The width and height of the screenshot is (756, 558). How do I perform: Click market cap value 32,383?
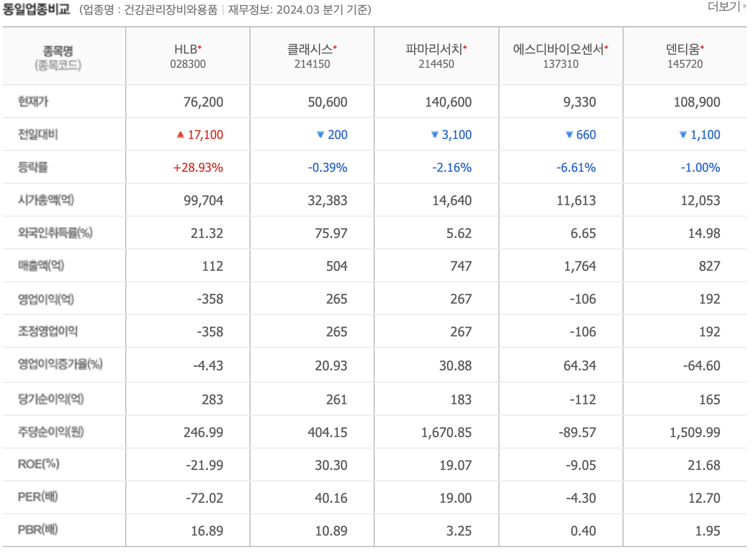328,201
